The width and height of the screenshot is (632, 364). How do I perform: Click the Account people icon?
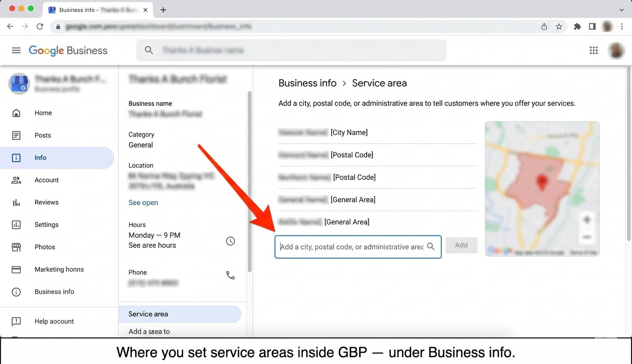(16, 180)
